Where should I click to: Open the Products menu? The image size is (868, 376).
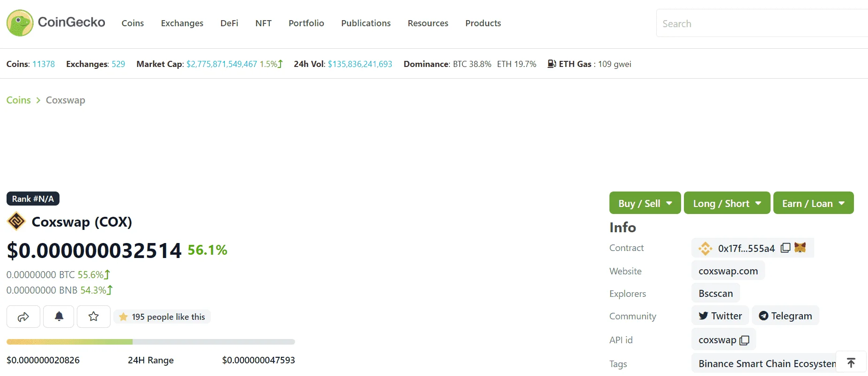click(x=483, y=23)
